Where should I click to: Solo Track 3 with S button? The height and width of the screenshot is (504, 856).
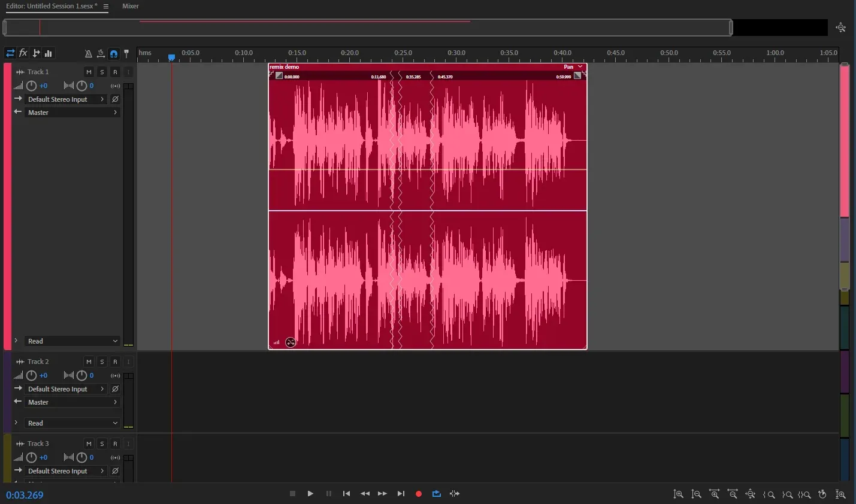click(102, 444)
